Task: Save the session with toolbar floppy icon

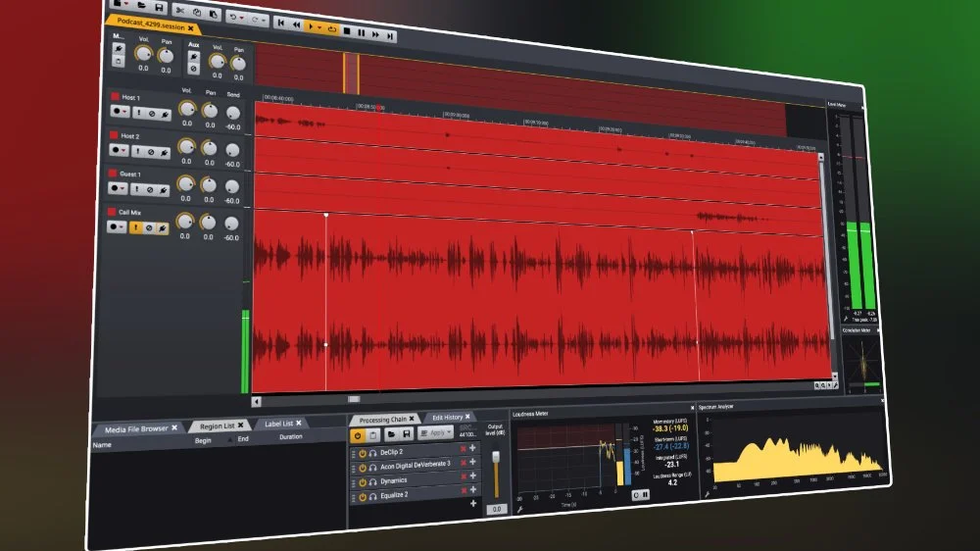Action: 160,8
